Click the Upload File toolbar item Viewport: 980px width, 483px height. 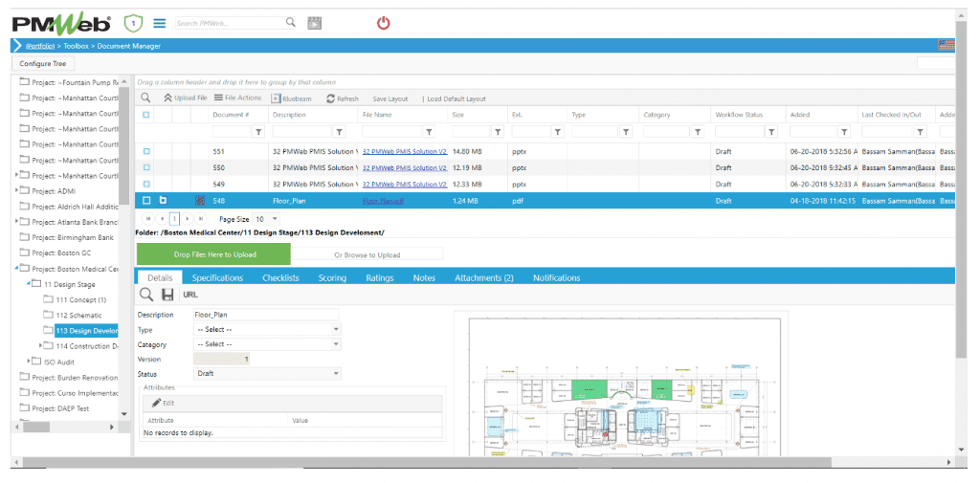[186, 99]
